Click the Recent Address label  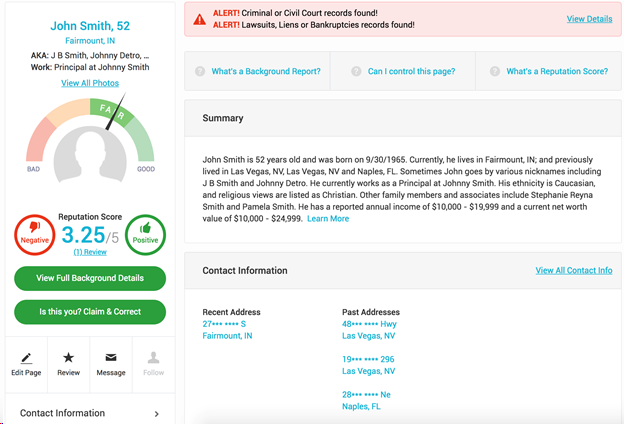point(231,312)
